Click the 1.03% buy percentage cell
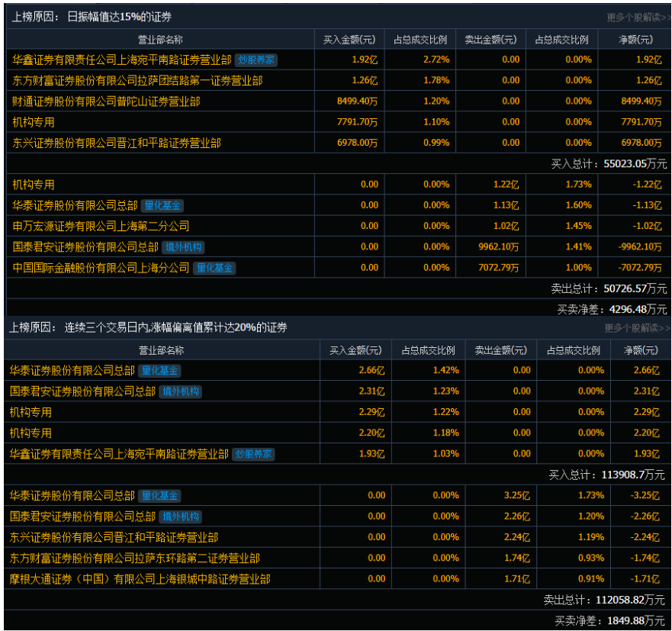672x631 pixels. 445,454
